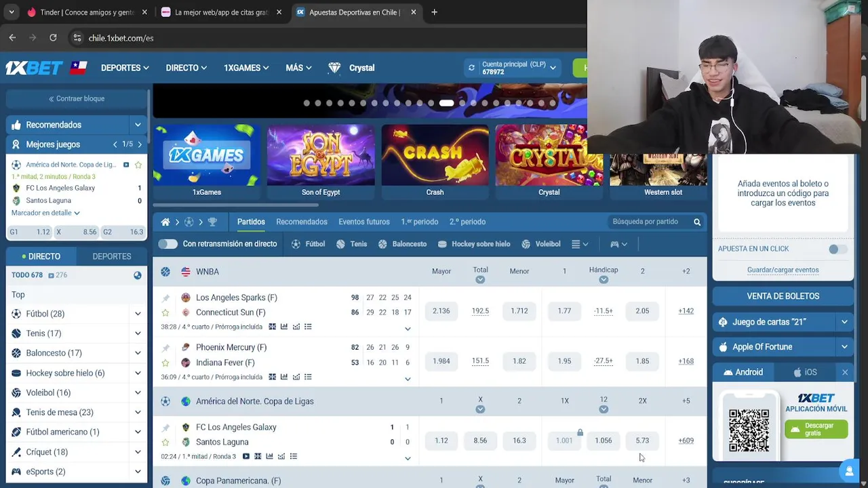Click Contraer bloque button
868x488 pixels.
(77, 98)
